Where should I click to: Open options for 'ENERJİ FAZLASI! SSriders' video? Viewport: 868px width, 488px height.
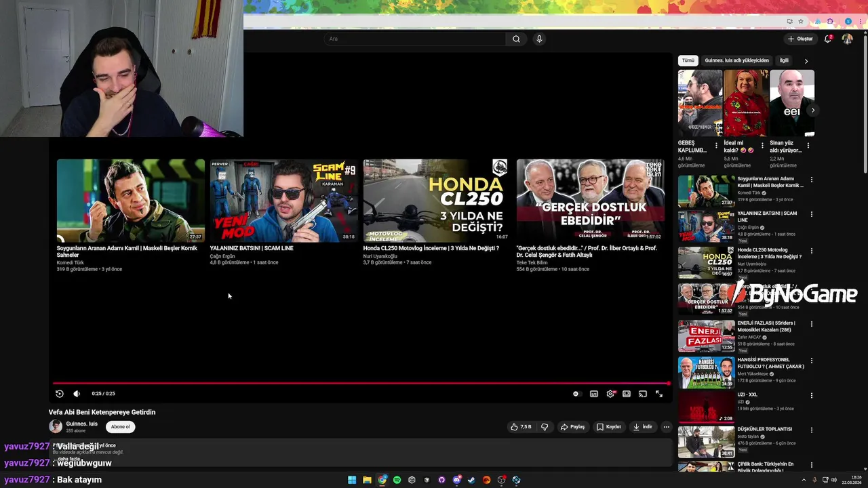[x=812, y=325]
